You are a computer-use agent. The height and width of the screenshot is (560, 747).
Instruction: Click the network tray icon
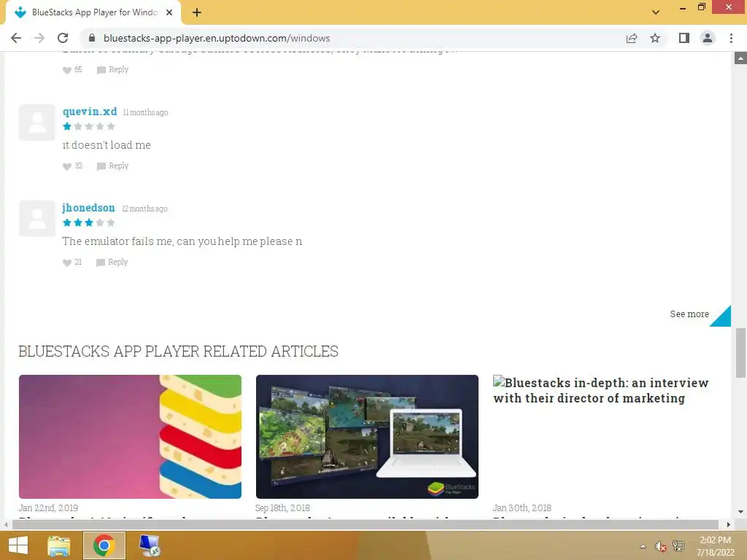click(678, 546)
